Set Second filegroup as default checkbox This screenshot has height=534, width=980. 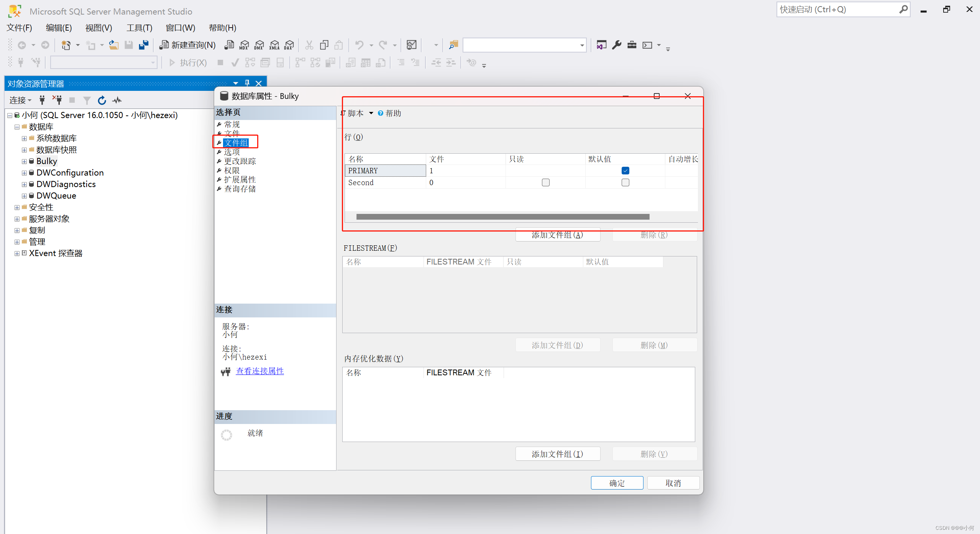point(625,182)
